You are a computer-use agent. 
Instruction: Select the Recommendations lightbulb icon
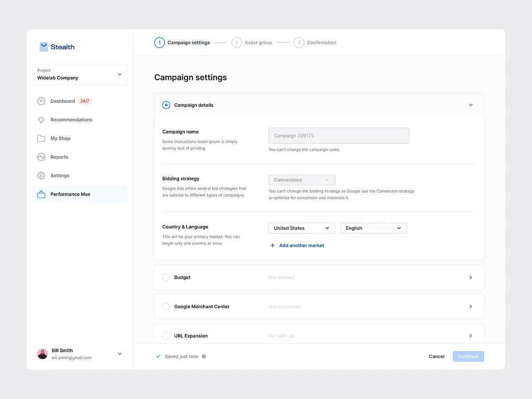point(41,119)
